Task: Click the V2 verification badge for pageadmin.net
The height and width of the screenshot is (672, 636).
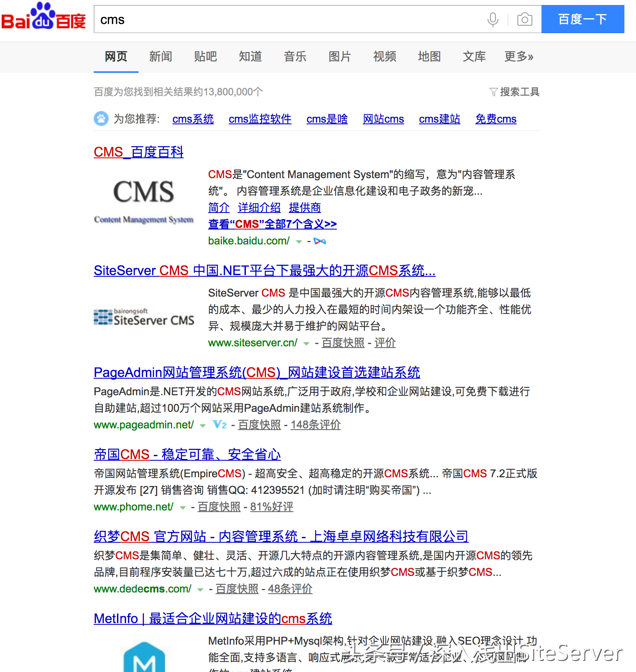Action: coord(219,425)
